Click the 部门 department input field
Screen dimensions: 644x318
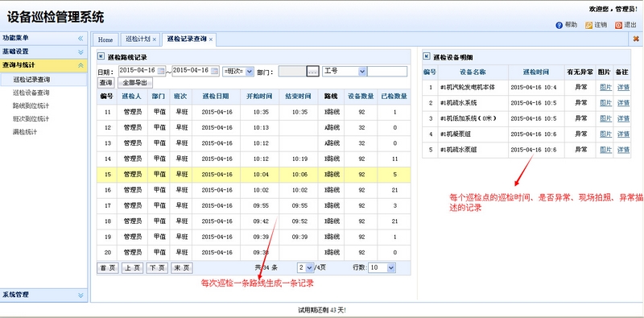click(292, 72)
